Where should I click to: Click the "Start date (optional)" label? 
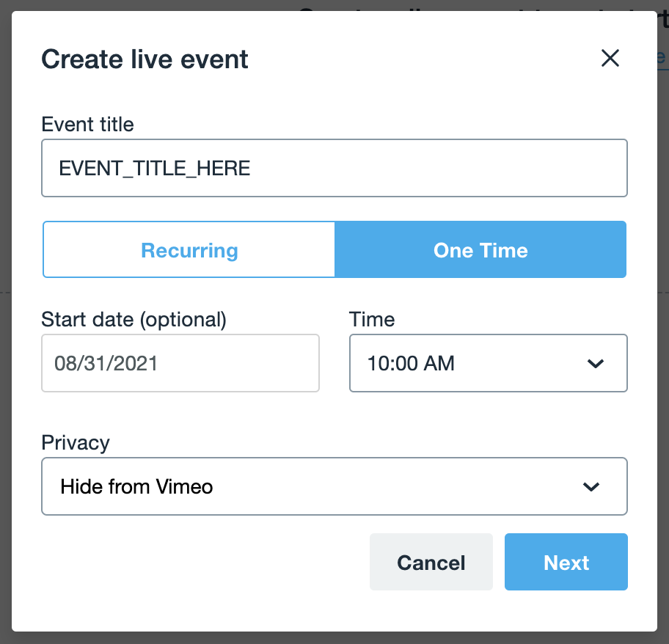pos(134,319)
